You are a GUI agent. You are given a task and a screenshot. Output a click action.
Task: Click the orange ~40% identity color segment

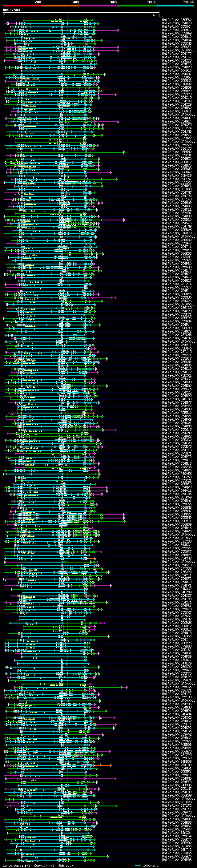tap(60, 6)
